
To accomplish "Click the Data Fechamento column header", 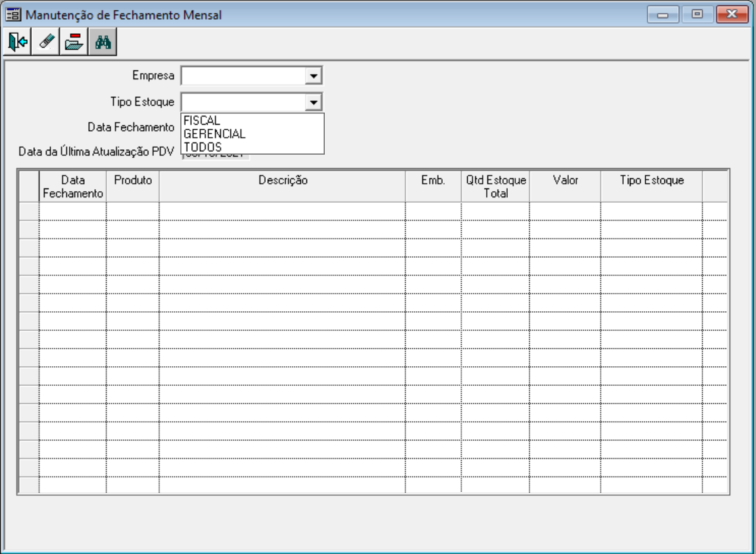I will coord(73,186).
